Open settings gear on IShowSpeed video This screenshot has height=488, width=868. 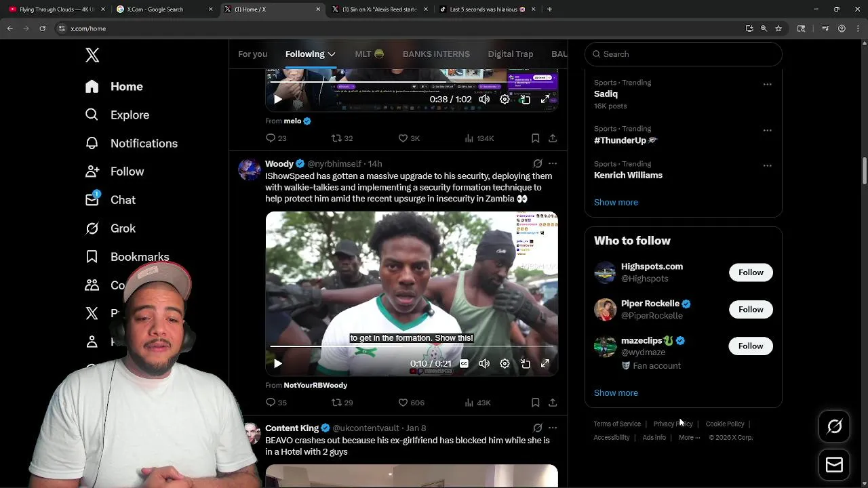[505, 364]
